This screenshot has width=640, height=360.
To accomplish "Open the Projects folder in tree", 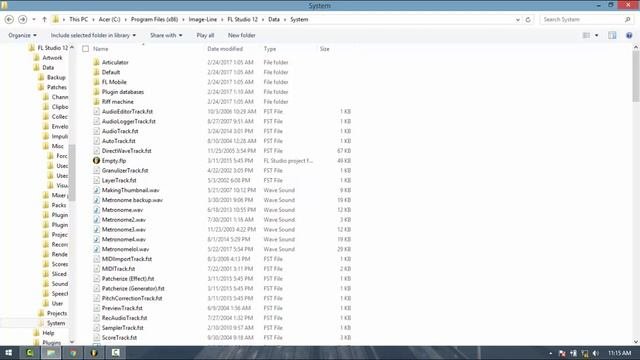I will tap(57, 313).
